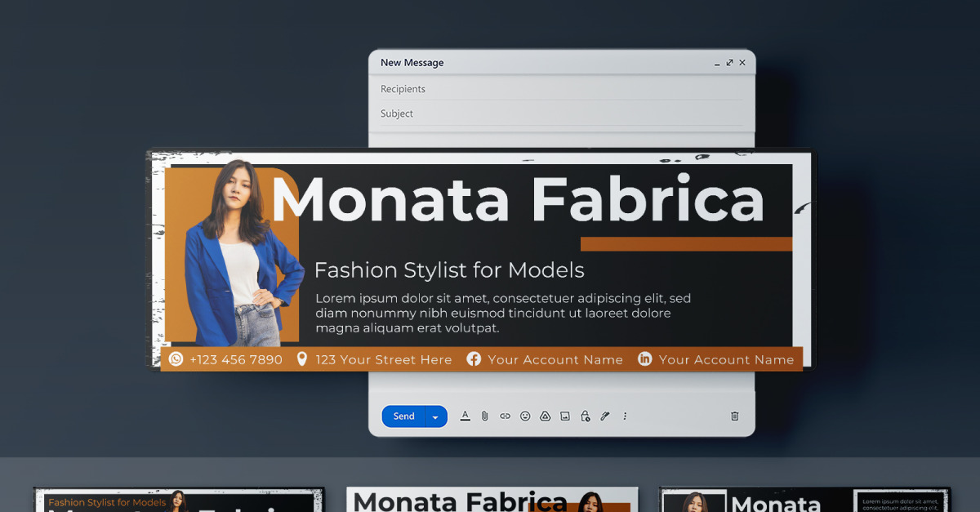
Task: Click the insert link icon
Action: click(x=505, y=416)
